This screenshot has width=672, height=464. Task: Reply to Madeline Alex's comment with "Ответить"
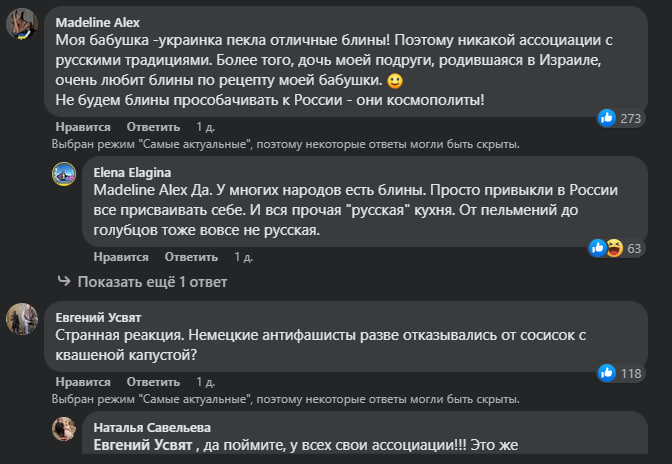[x=153, y=127]
